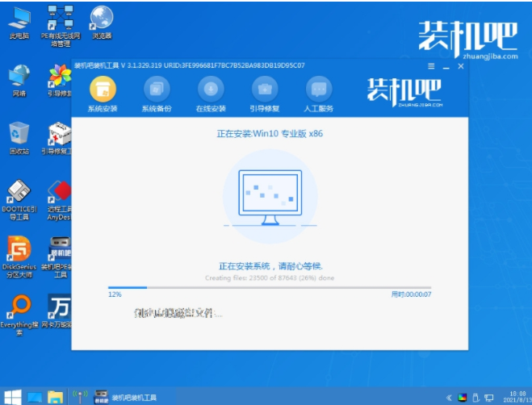Launch the 浏览器 desktop shortcut

click(x=102, y=23)
